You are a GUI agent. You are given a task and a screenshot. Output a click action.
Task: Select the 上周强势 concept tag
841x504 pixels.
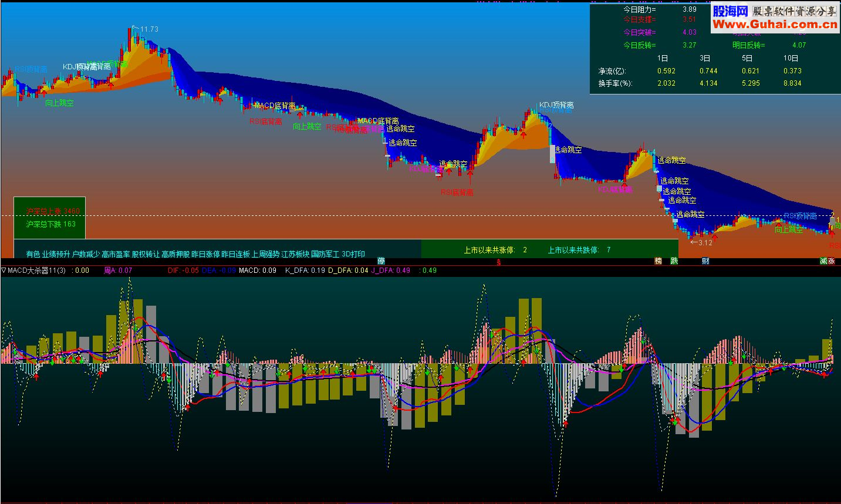265,254
